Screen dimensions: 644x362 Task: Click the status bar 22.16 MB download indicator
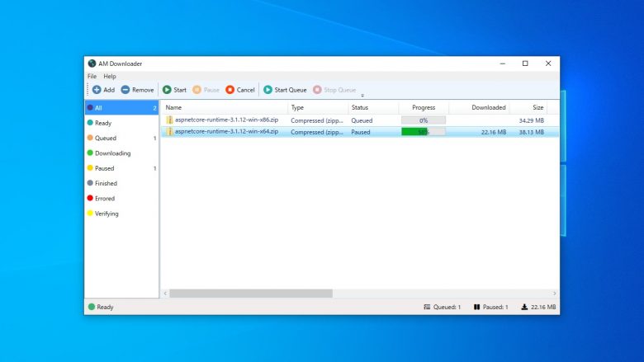click(x=538, y=307)
